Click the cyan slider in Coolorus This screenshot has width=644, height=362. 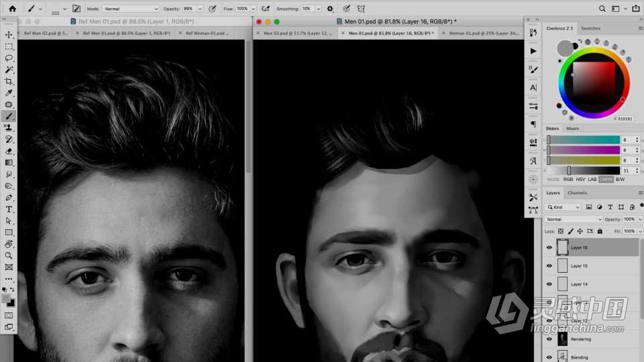[x=583, y=139]
